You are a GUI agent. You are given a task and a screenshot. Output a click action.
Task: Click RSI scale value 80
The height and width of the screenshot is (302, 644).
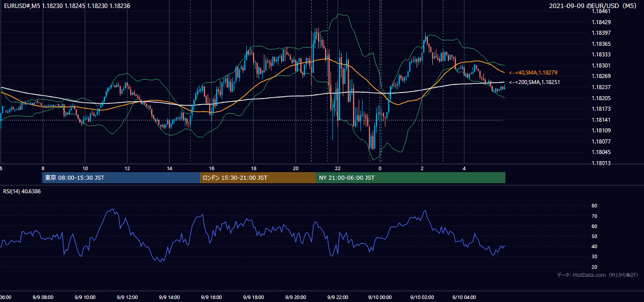tap(594, 206)
